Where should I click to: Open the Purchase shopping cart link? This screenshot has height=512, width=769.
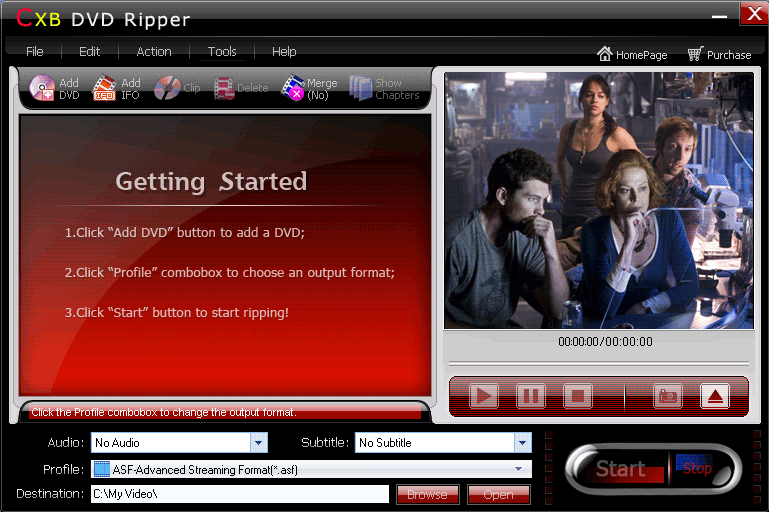[719, 54]
